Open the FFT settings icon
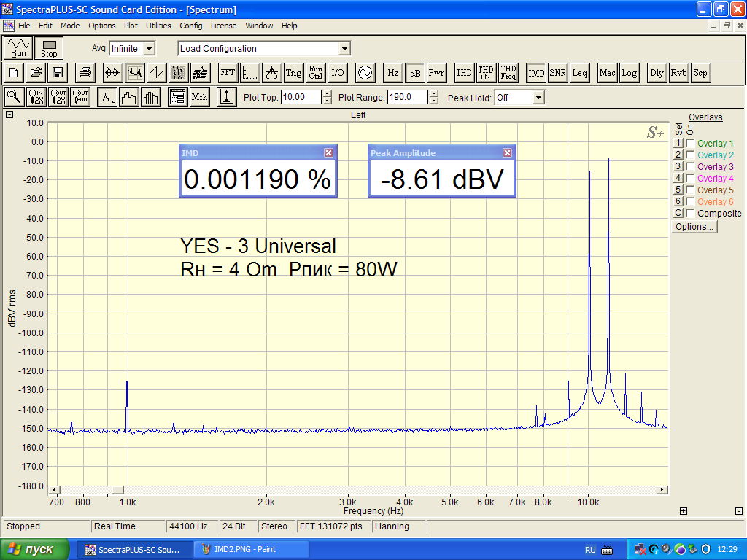 click(x=228, y=72)
